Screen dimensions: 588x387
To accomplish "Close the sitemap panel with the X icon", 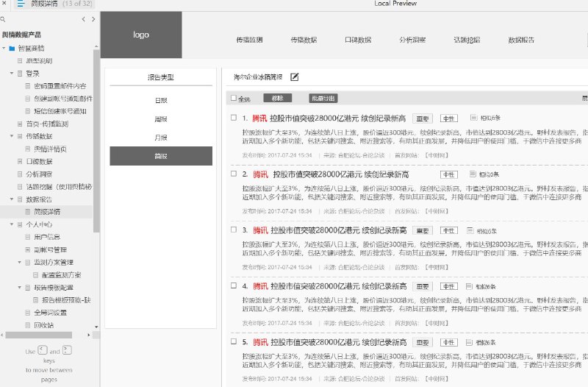I will (x=4, y=3).
